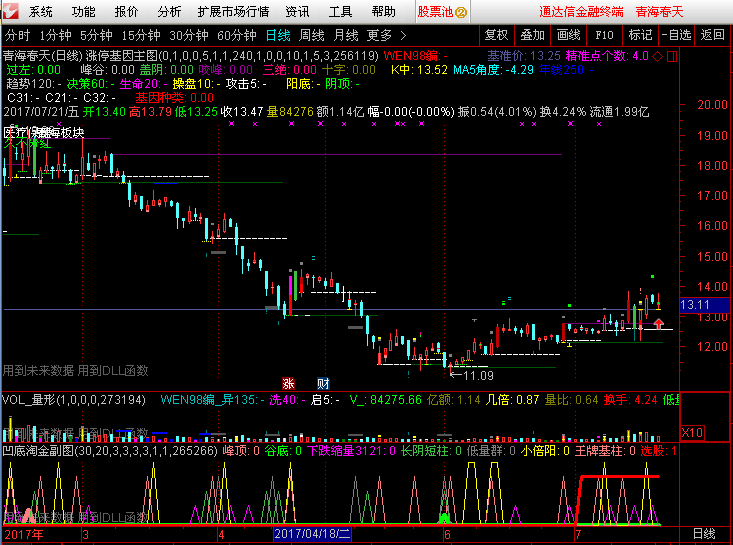Screen dimensions: 733x545
Task: Click the blue 财 marker badge
Action: [323, 384]
